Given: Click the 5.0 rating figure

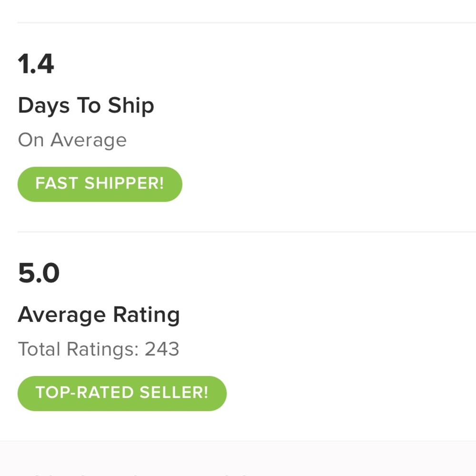Looking at the screenshot, I should point(39,273).
